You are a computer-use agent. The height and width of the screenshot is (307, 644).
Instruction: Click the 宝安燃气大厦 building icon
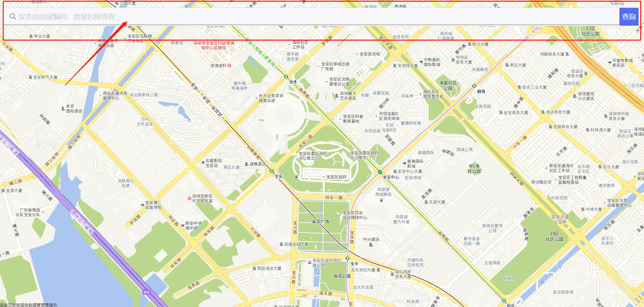[30, 77]
